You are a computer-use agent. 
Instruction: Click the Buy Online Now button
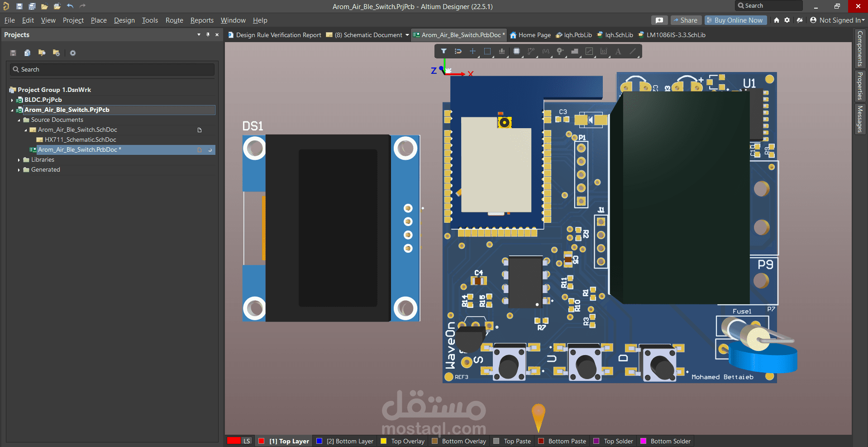pos(735,20)
